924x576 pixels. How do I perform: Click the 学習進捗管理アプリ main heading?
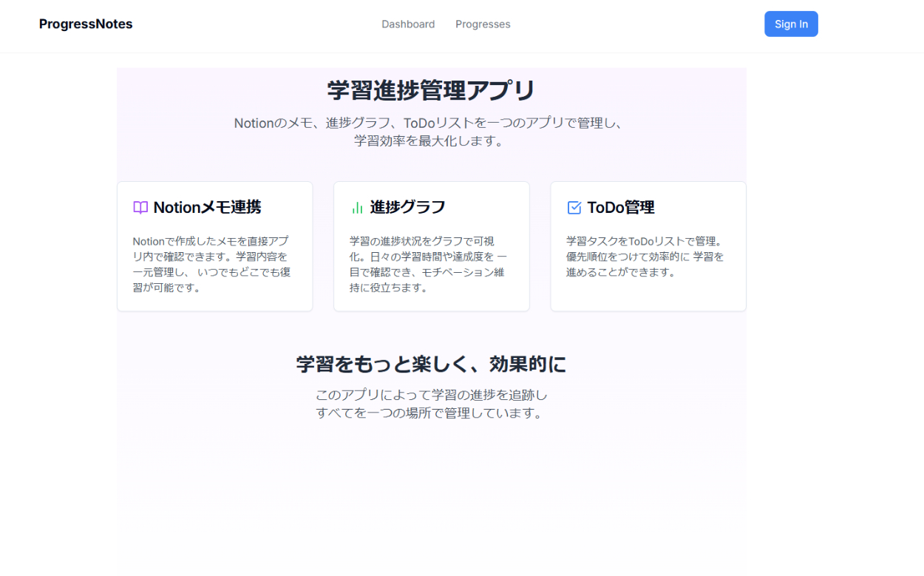[x=431, y=91]
